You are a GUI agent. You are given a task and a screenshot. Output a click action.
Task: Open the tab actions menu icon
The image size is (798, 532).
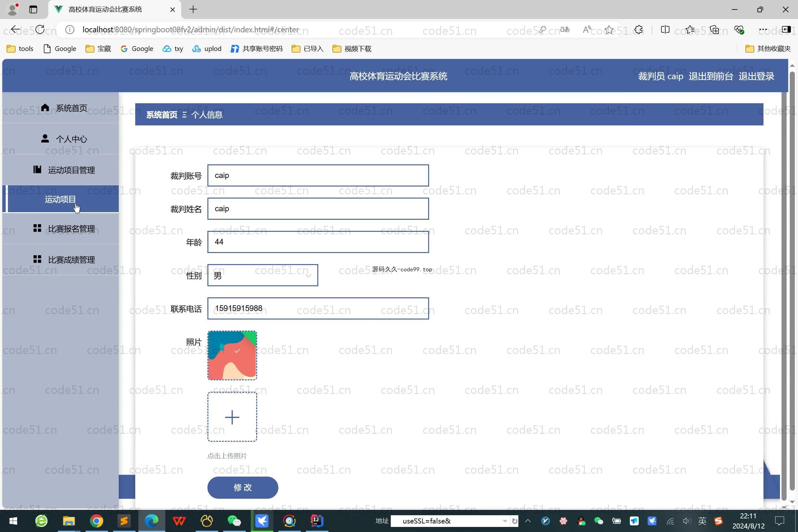pyautogui.click(x=33, y=9)
